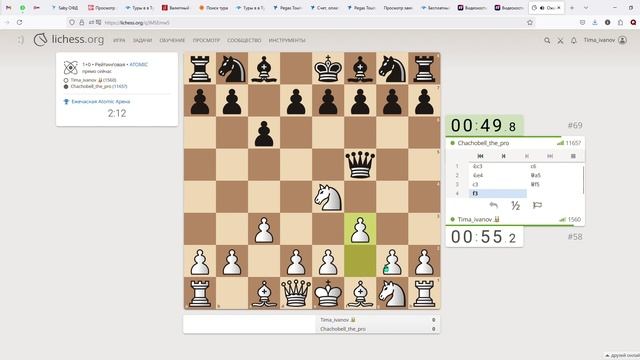Open the board menu hamburger icon

[573, 156]
